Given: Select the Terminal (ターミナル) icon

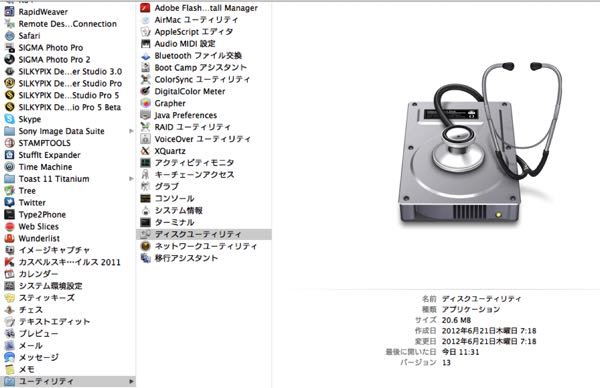Looking at the screenshot, I should (145, 222).
